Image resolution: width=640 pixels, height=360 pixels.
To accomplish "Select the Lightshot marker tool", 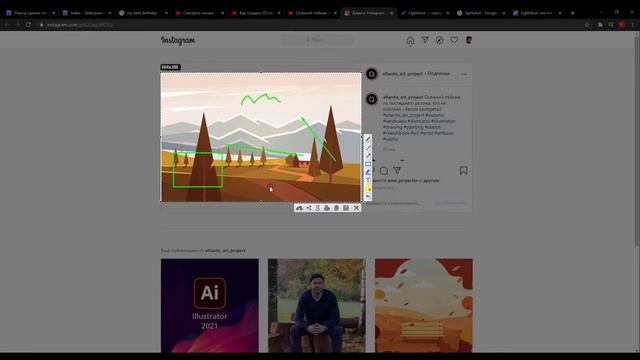I will click(368, 172).
